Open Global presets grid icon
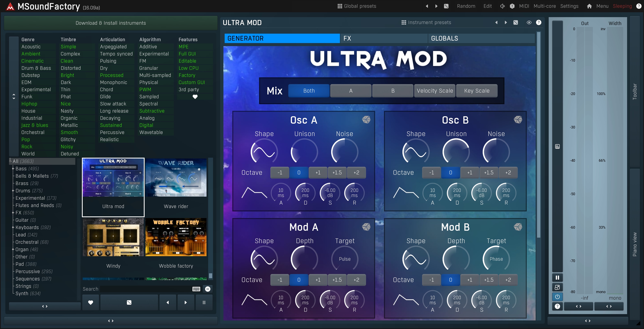Screen dimensions: 644x329 click(x=340, y=6)
